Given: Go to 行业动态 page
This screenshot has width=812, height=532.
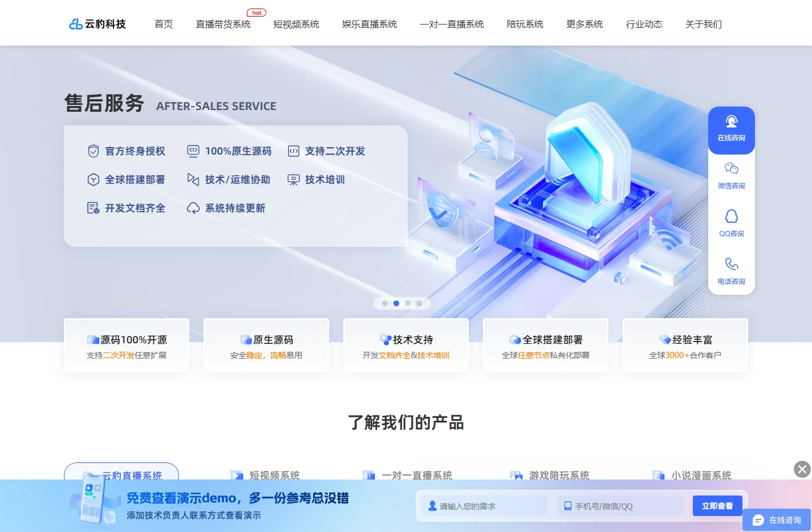Looking at the screenshot, I should (644, 24).
